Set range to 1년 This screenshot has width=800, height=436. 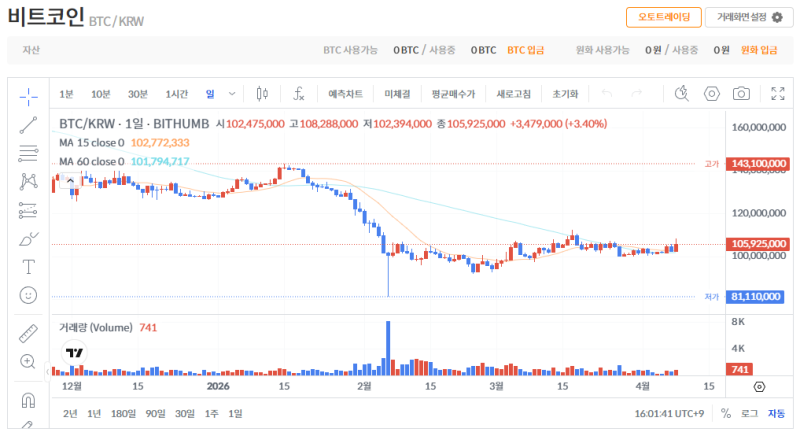point(94,414)
